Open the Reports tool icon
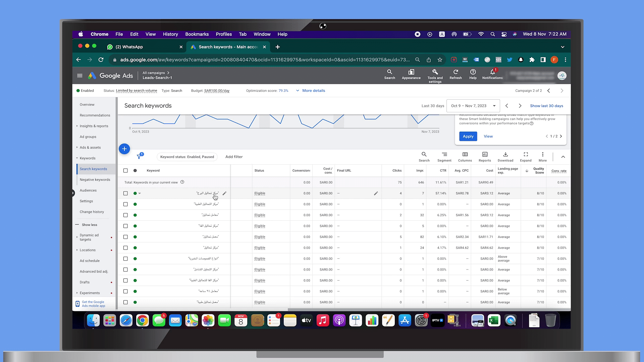This screenshot has height=362, width=644. (x=485, y=157)
